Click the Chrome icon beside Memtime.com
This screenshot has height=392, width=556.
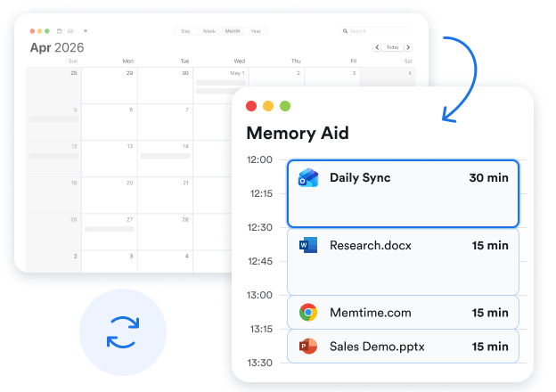(308, 312)
